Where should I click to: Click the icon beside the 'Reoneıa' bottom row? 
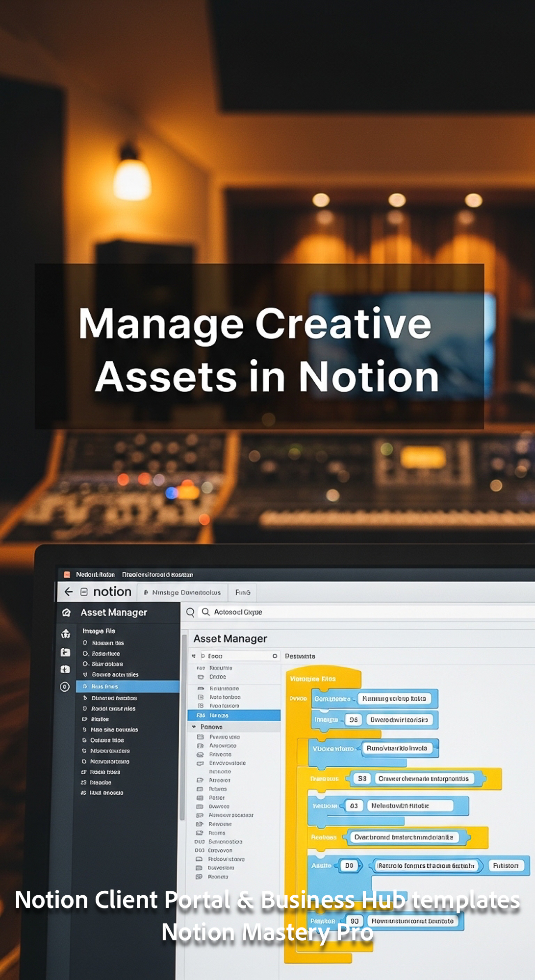199,877
